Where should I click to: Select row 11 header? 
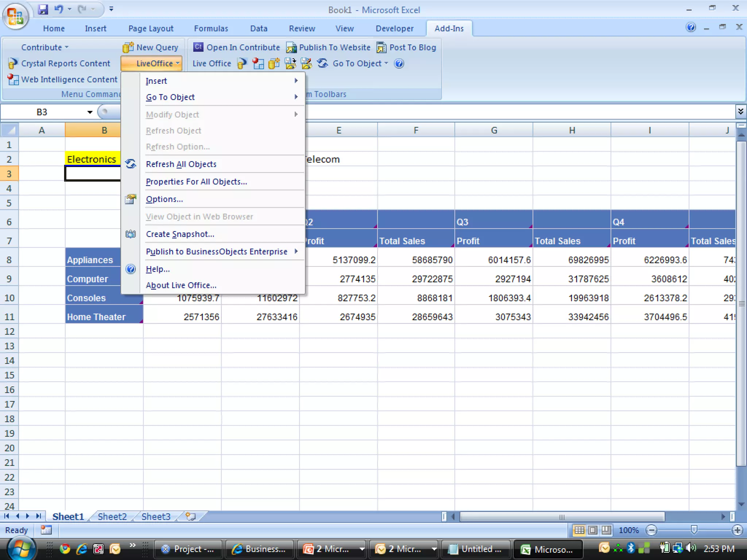tap(9, 317)
